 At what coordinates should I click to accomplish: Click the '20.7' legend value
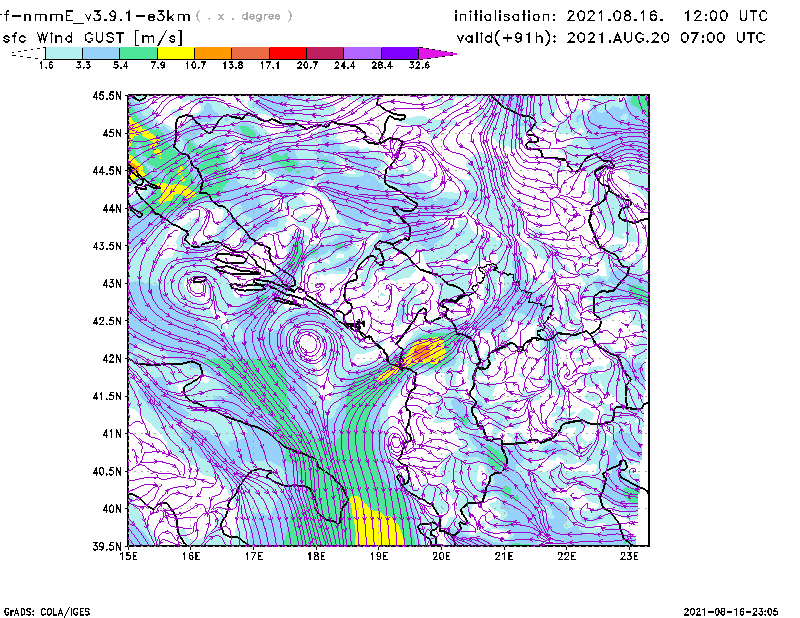pos(307,65)
